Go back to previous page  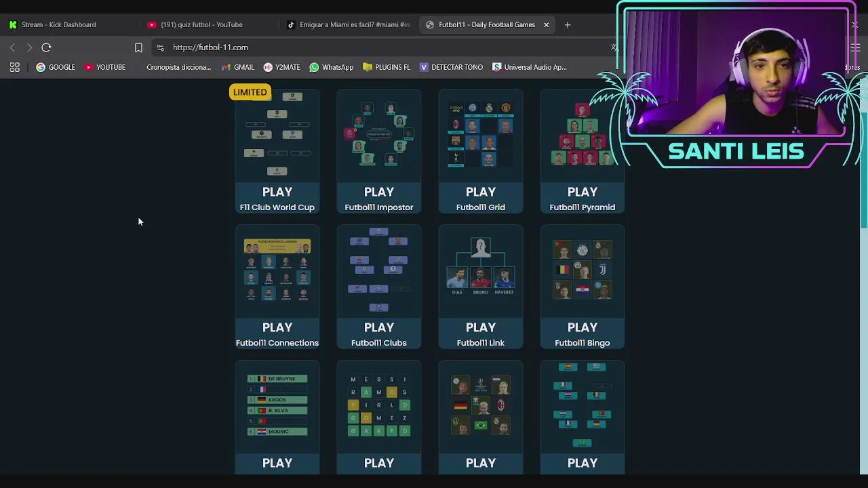tap(12, 47)
